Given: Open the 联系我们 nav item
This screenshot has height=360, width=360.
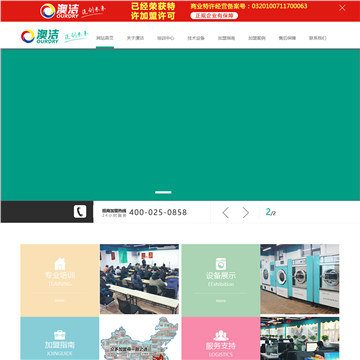Looking at the screenshot, I should pyautogui.click(x=317, y=38).
